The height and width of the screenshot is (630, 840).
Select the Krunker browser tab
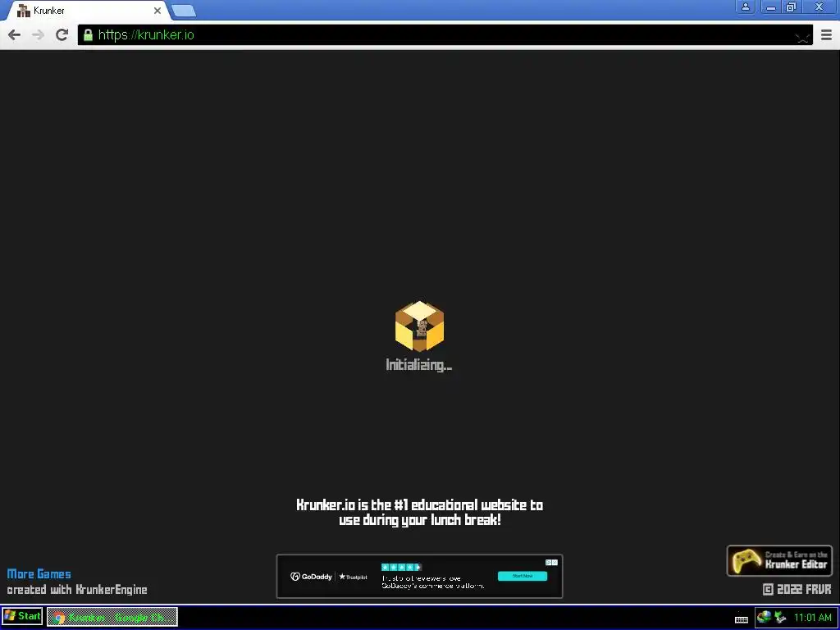pyautogui.click(x=87, y=11)
